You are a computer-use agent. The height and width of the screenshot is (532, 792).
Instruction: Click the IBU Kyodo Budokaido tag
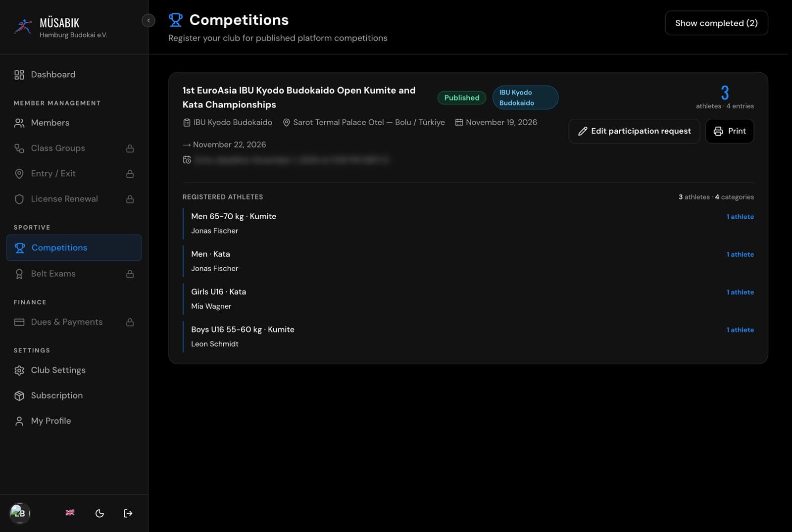point(525,97)
